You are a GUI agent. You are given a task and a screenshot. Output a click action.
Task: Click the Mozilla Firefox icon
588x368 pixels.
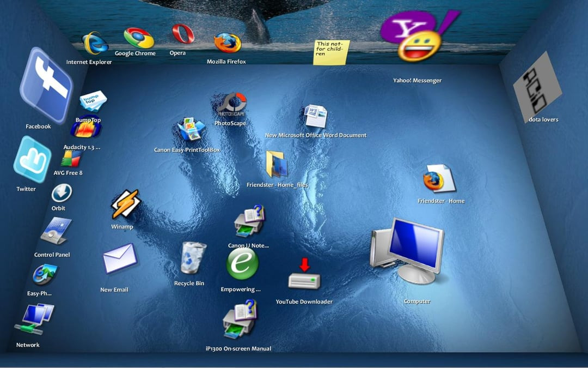[x=227, y=43]
